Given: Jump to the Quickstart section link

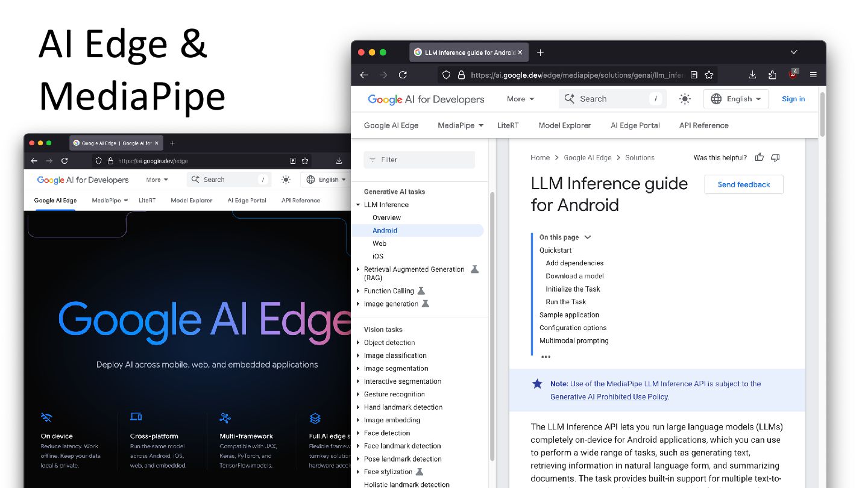Looking at the screenshot, I should point(555,250).
